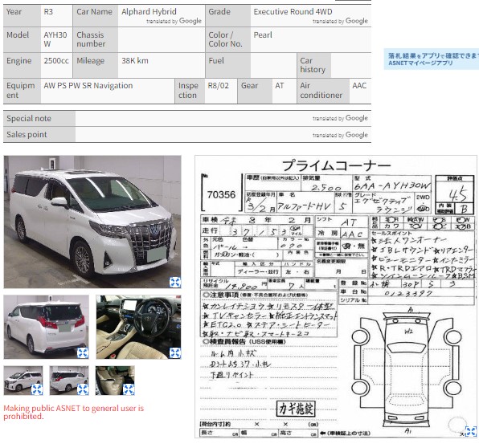The height and width of the screenshot is (448, 479).
Task: Click the red ASNET prohibition notice
Action: coord(74,413)
